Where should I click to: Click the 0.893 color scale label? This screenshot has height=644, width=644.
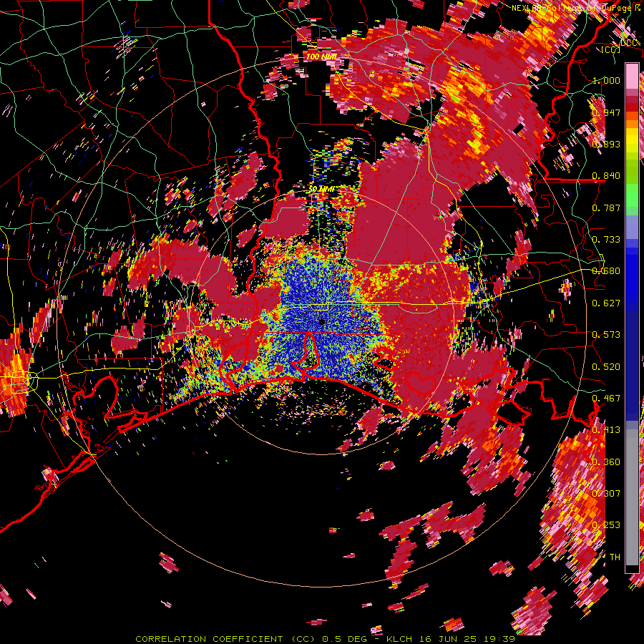pos(606,144)
